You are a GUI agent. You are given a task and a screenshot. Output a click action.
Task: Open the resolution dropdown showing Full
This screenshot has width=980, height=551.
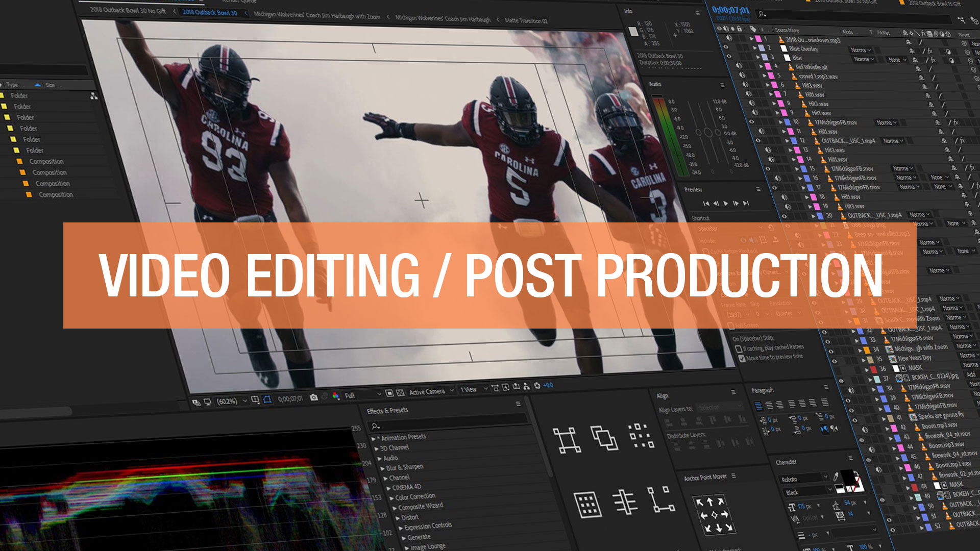click(363, 395)
